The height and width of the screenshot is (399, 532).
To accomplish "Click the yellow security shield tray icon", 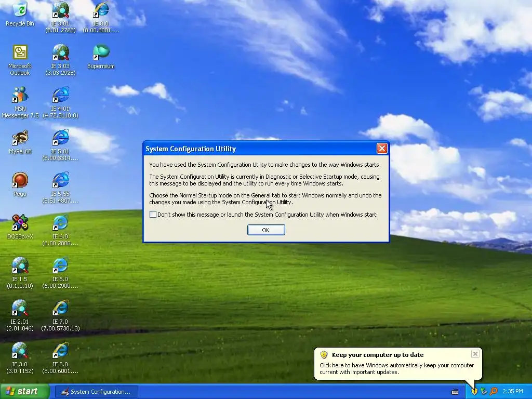I will 474,392.
